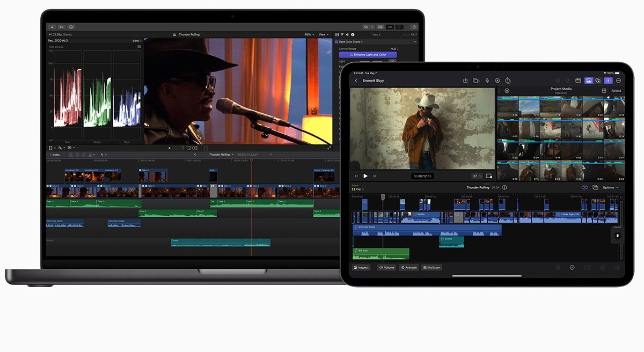Open the keyword editor key icon on Mac

[62, 27]
